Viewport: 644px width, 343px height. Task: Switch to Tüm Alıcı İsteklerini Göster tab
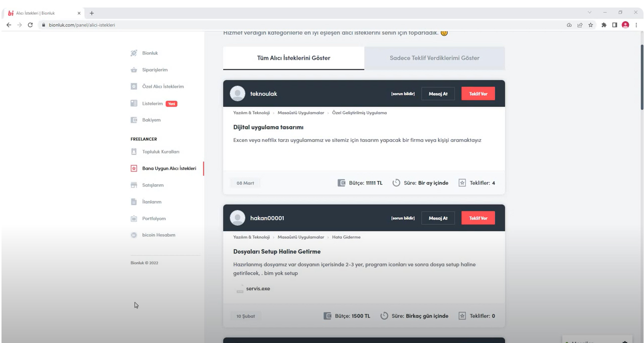pos(293,58)
